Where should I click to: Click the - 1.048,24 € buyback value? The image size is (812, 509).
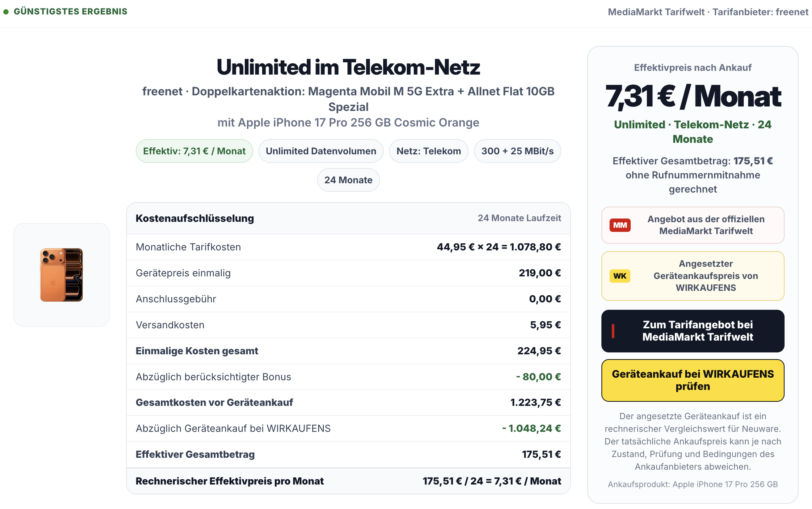click(531, 428)
